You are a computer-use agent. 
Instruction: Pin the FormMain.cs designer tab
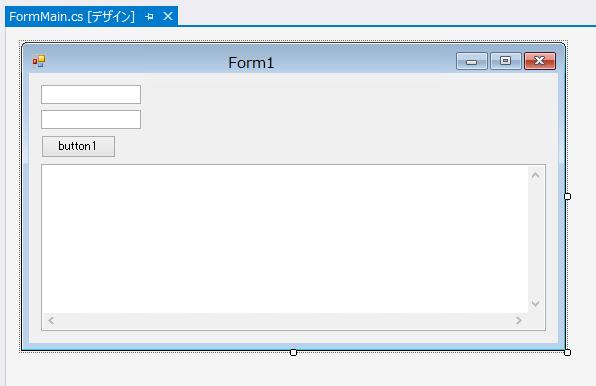(x=149, y=16)
